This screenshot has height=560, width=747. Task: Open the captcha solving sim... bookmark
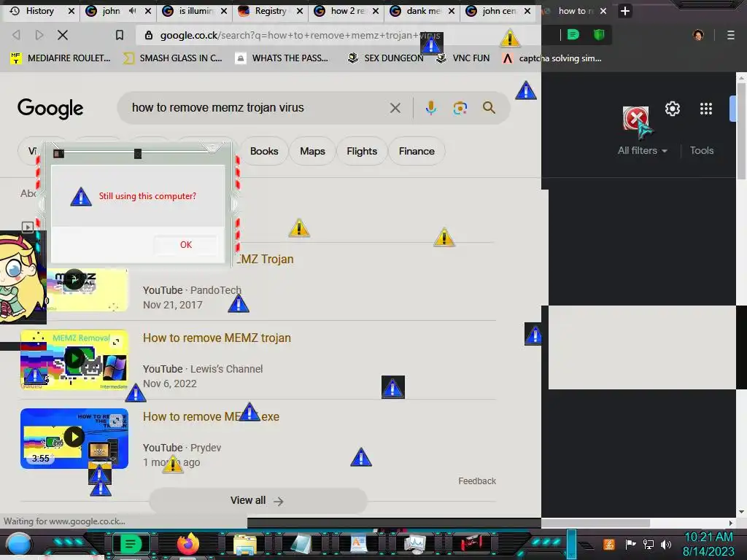[552, 58]
